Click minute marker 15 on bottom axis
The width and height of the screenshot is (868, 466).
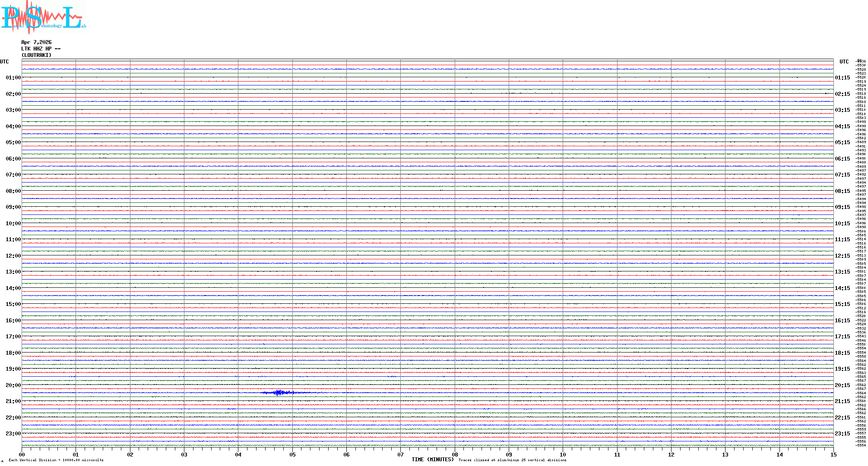pyautogui.click(x=833, y=455)
